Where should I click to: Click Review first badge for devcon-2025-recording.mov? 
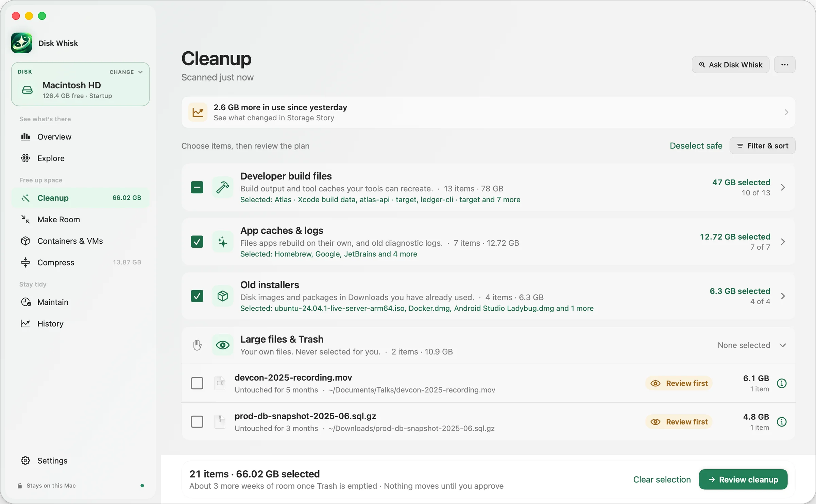679,383
